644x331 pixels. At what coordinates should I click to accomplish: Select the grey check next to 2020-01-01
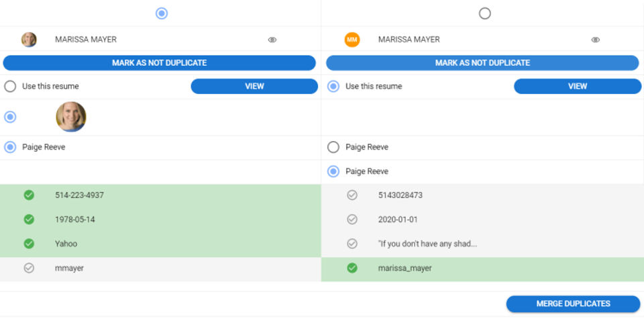[352, 220]
